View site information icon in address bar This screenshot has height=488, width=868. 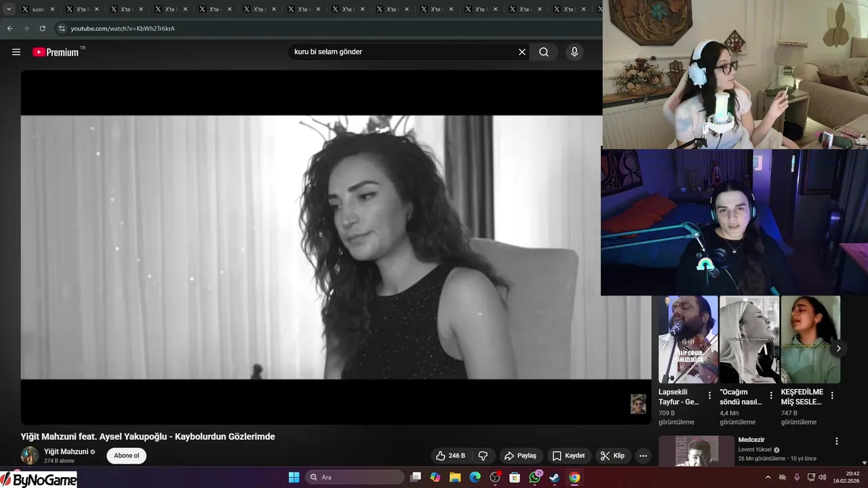(62, 28)
